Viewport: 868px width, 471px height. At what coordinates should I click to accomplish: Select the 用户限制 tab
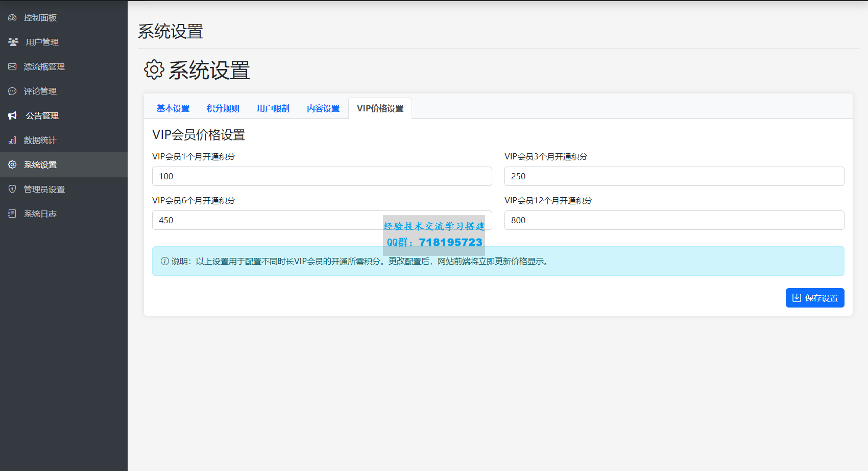[x=273, y=108]
